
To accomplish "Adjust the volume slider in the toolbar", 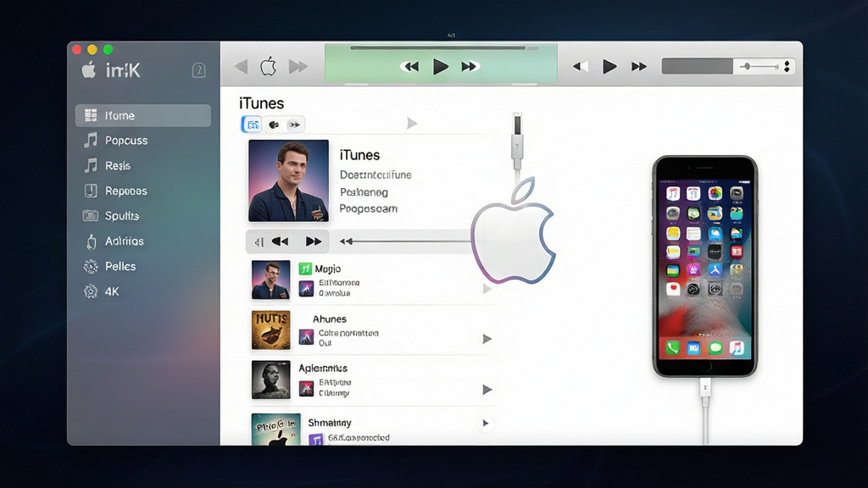I will (x=759, y=66).
